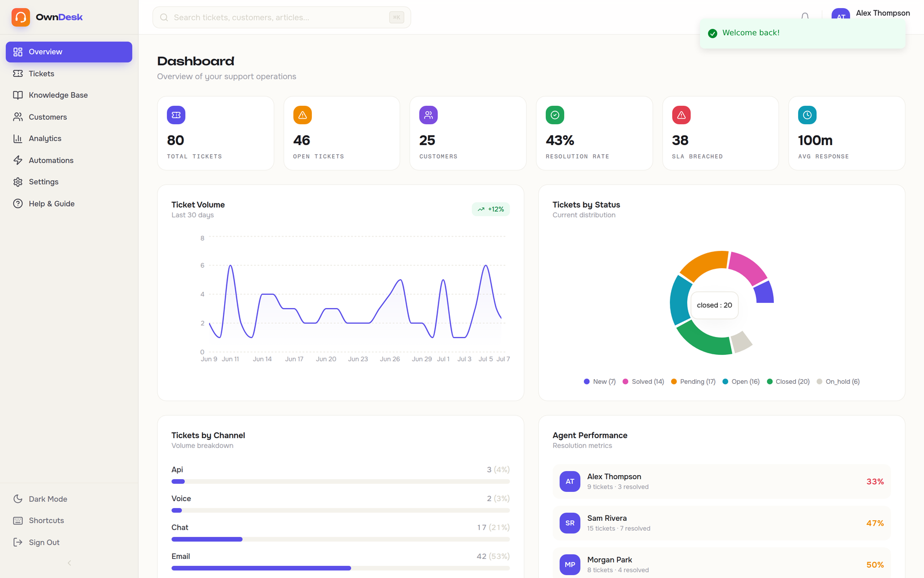Viewport: 924px width, 578px height.
Task: Click the search magnifier icon
Action: (164, 17)
